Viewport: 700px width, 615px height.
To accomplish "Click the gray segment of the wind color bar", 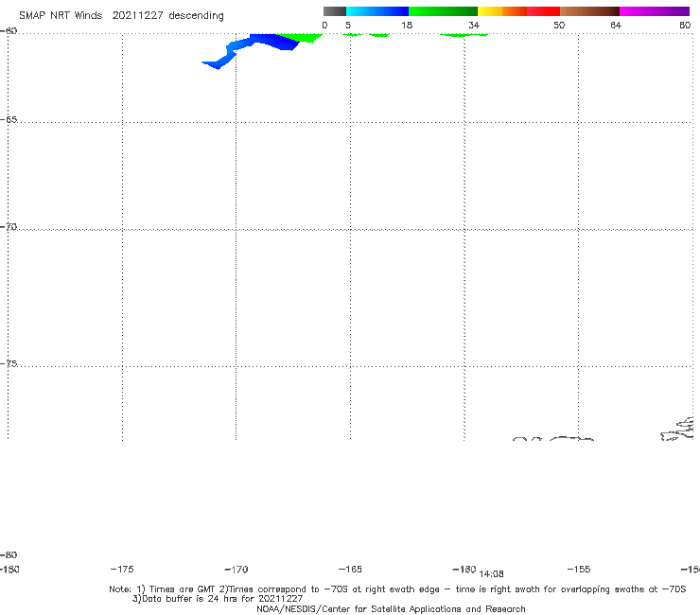I will pyautogui.click(x=334, y=11).
